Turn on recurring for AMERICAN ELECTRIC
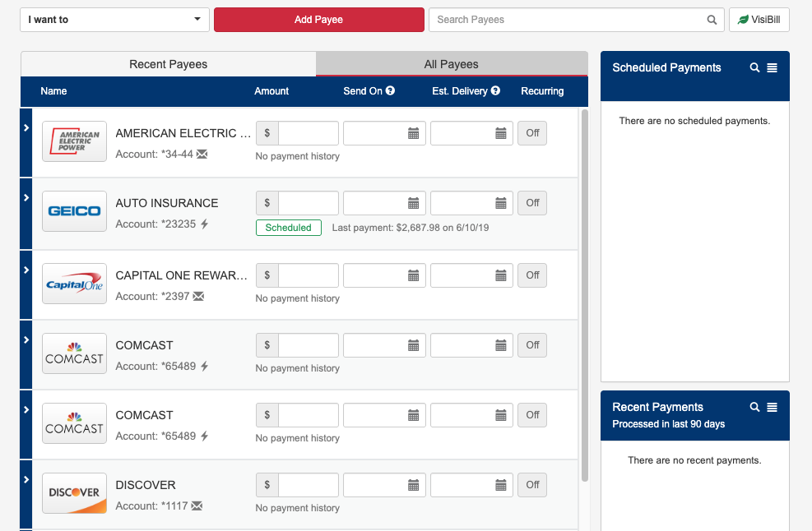812x531 pixels. [531, 132]
